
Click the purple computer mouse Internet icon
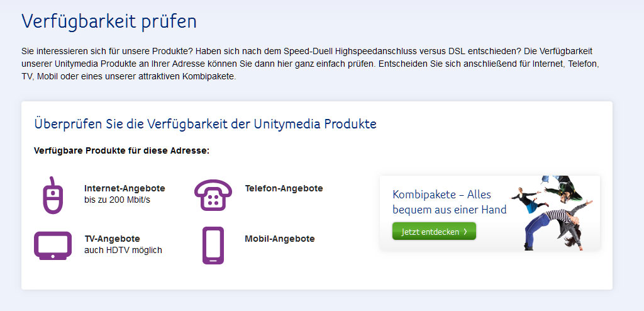pyautogui.click(x=53, y=195)
